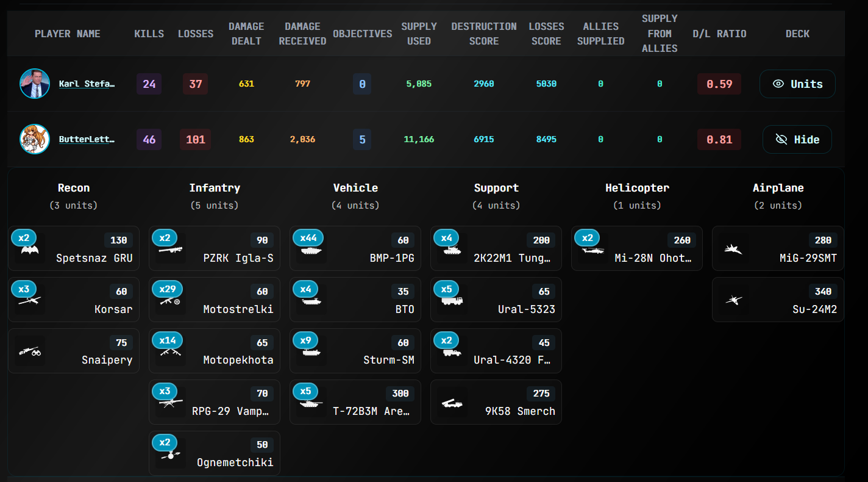
Task: Open ButterLett... profile link
Action: (x=87, y=139)
